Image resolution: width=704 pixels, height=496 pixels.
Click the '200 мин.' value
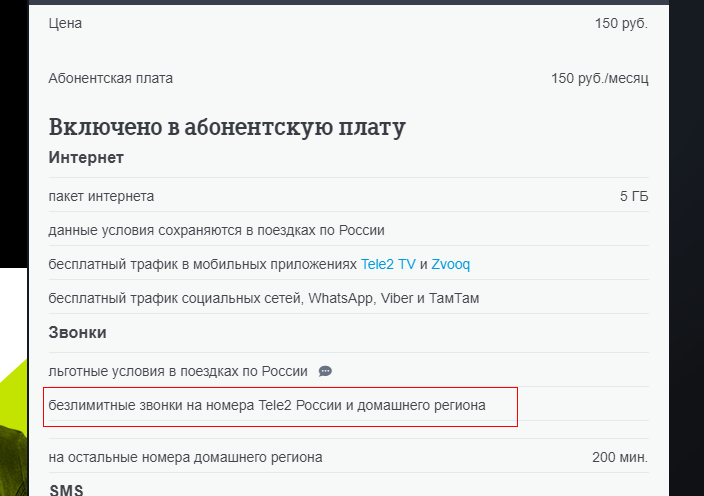click(x=620, y=457)
